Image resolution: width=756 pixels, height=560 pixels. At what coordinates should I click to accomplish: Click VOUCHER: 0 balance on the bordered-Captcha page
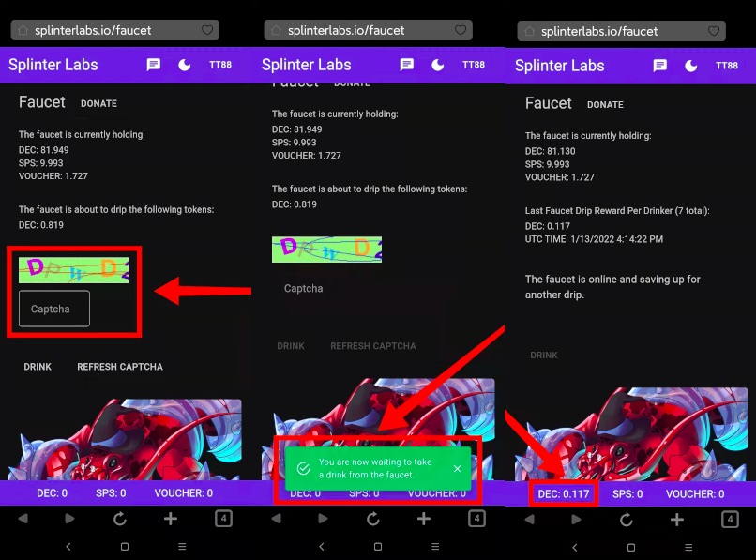pyautogui.click(x=183, y=493)
